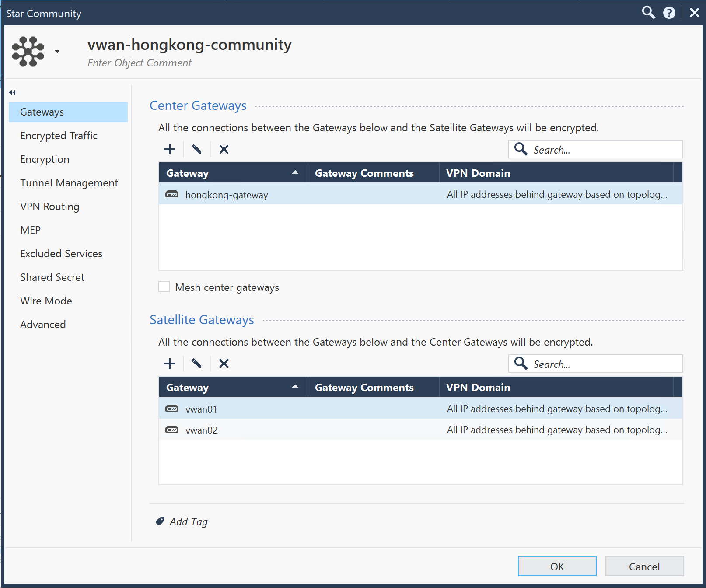The width and height of the screenshot is (706, 588).
Task: Remove the selected satellite gateway
Action: pyautogui.click(x=224, y=364)
